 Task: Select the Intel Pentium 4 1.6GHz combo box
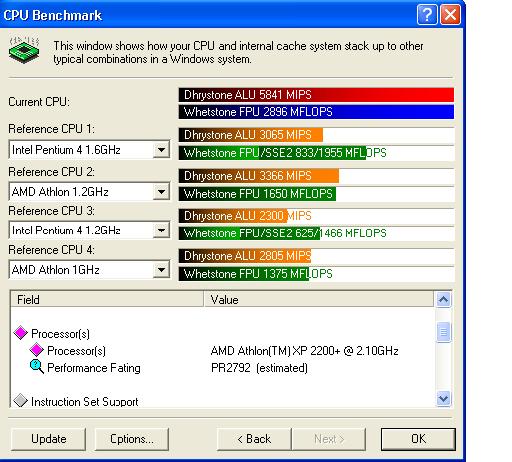click(89, 150)
